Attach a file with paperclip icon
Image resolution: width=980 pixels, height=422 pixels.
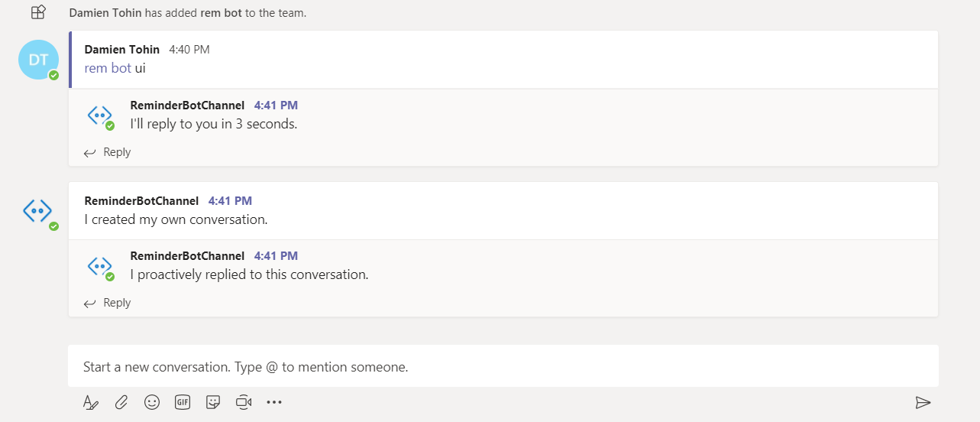tap(121, 402)
